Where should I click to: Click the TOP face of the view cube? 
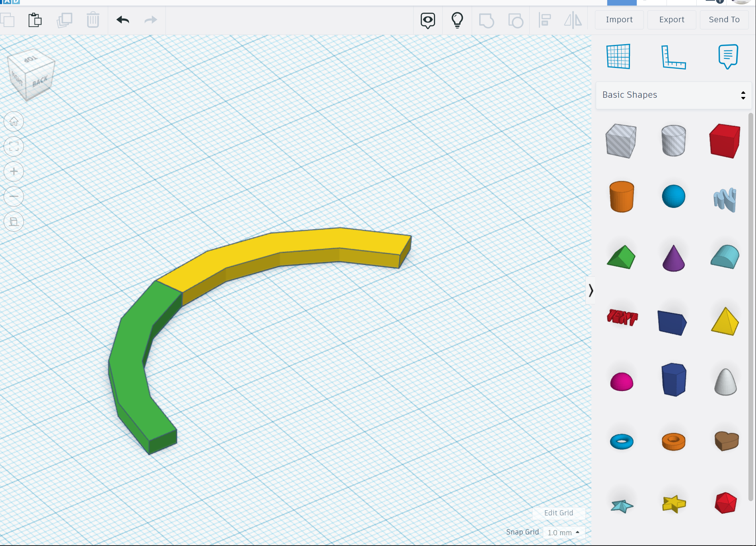tap(31, 59)
